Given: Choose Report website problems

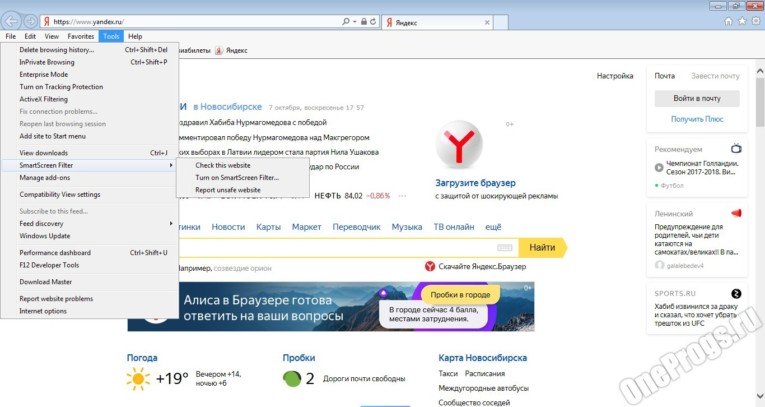Looking at the screenshot, I should point(90,299).
